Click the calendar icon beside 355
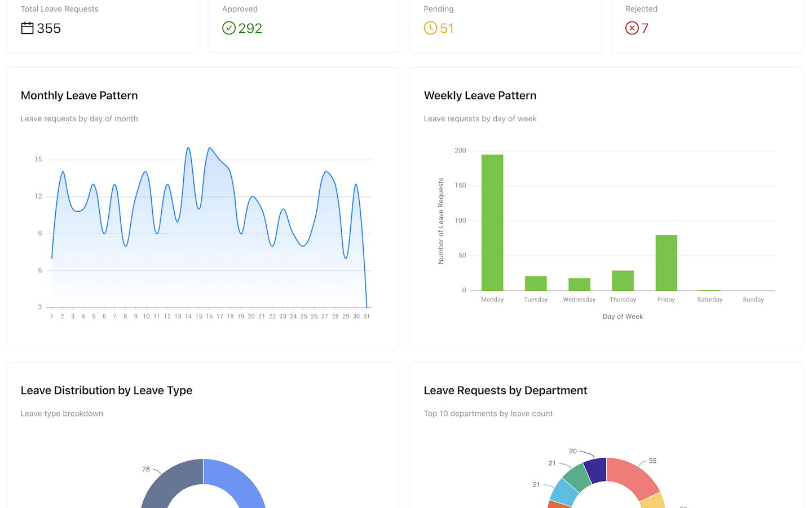 click(27, 28)
